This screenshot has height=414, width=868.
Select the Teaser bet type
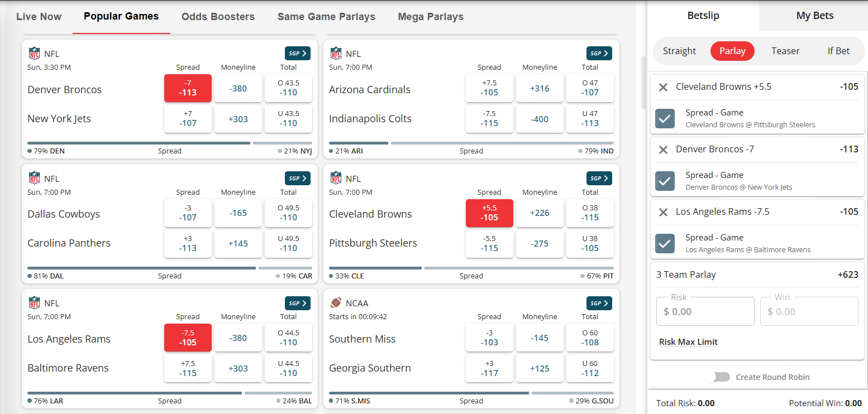[x=785, y=51]
